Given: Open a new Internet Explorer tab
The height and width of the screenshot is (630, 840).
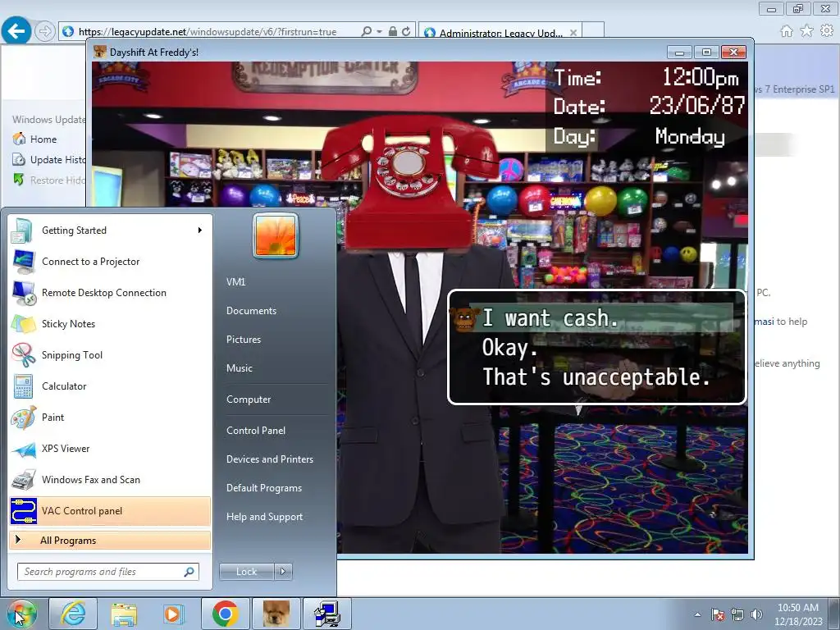Looking at the screenshot, I should pyautogui.click(x=593, y=31).
